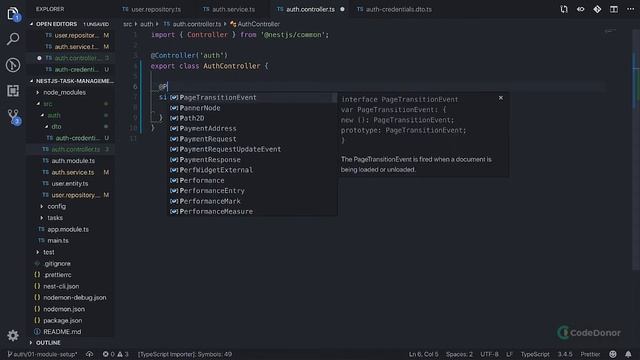Screen dimensions: 640x360
Task: Click the diamond git icon in editor toolbar
Action: [x=597, y=9]
